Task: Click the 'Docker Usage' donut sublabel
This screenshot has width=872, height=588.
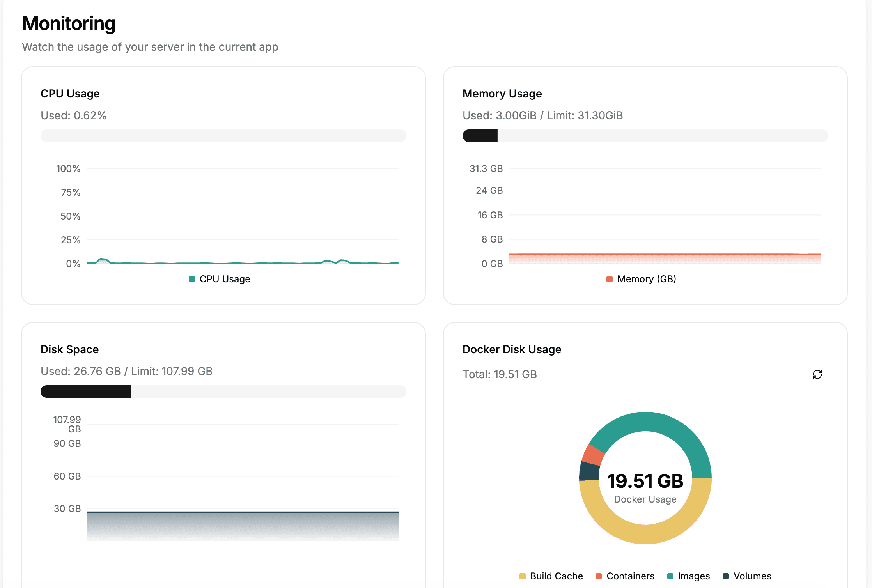Action: click(x=645, y=499)
